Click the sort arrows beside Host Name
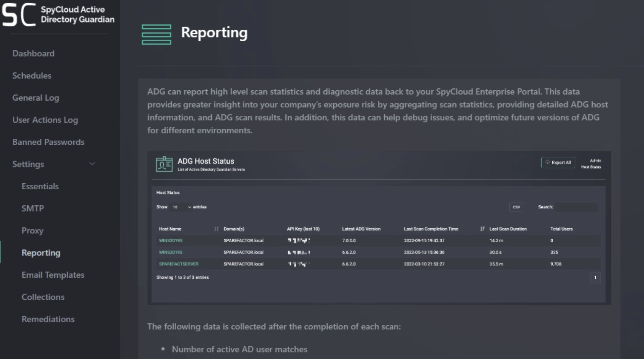Screen dimensions: 644x359 pos(216,229)
